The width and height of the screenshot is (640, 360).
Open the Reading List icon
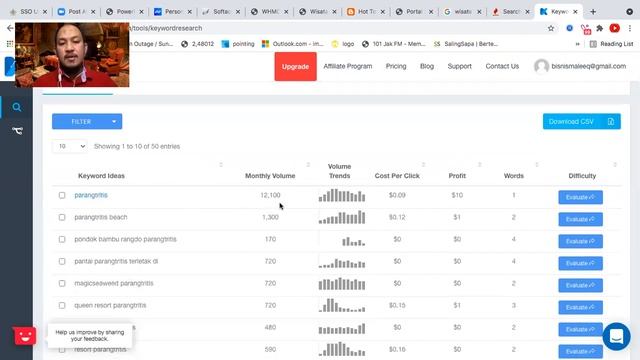[593, 44]
